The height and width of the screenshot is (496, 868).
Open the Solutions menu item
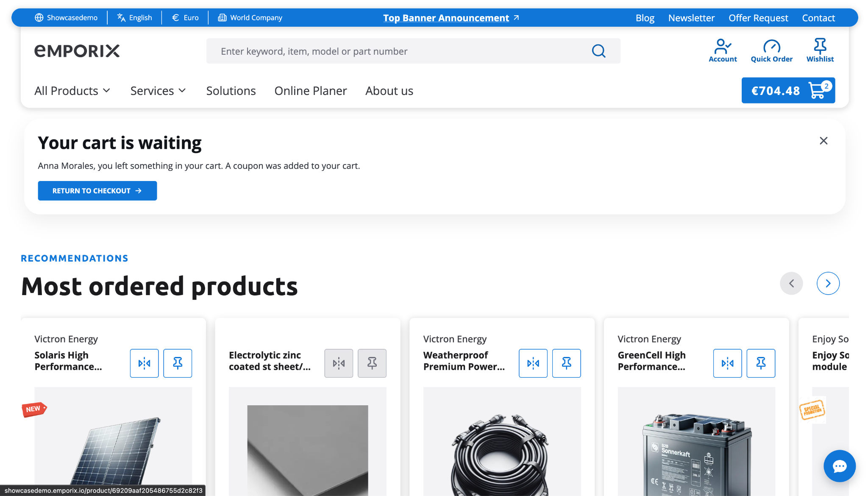[x=231, y=91]
